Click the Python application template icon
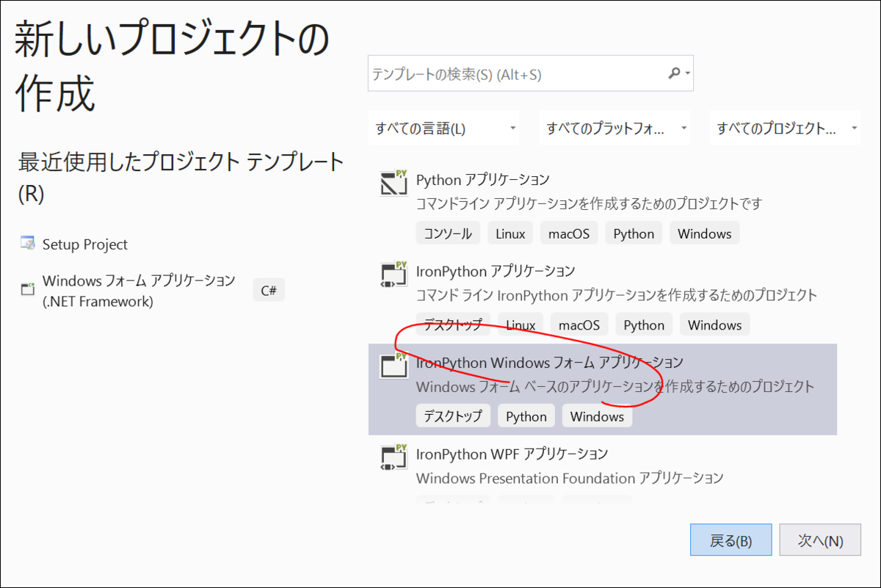The image size is (881, 588). point(394,182)
